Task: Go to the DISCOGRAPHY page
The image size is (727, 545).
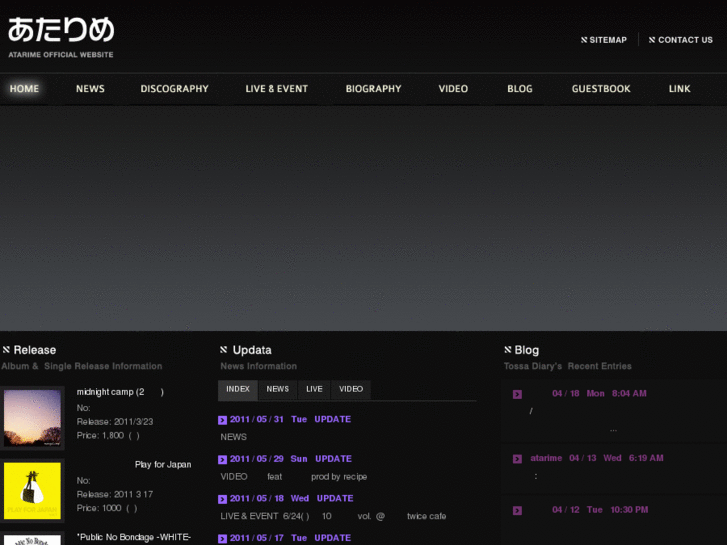Action: pos(174,89)
